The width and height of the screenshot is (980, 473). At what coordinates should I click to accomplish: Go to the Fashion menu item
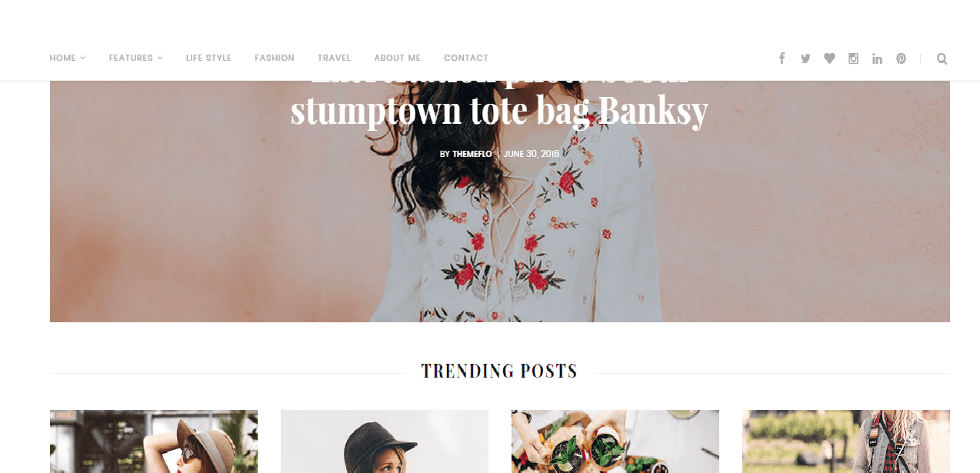(x=275, y=58)
